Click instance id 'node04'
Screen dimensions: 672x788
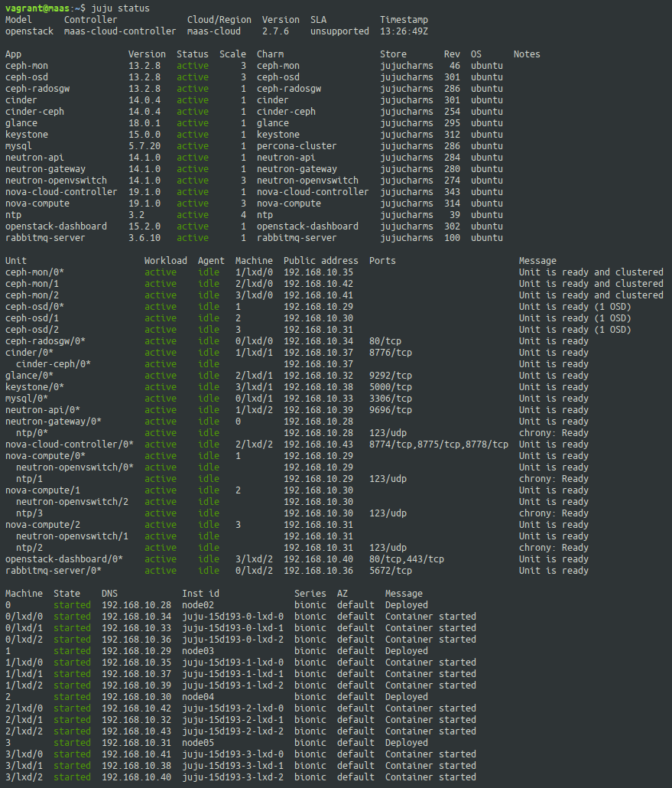tap(198, 697)
